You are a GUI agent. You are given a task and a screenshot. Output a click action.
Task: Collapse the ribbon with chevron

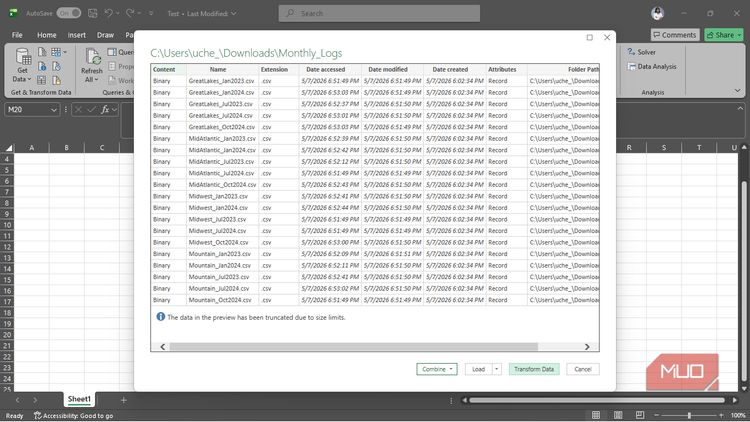click(737, 90)
